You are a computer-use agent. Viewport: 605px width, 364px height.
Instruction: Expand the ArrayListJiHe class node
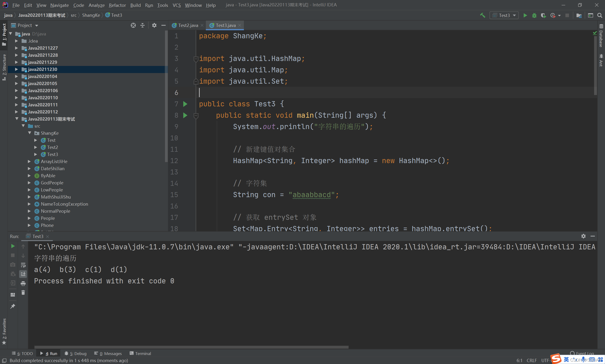click(x=30, y=161)
